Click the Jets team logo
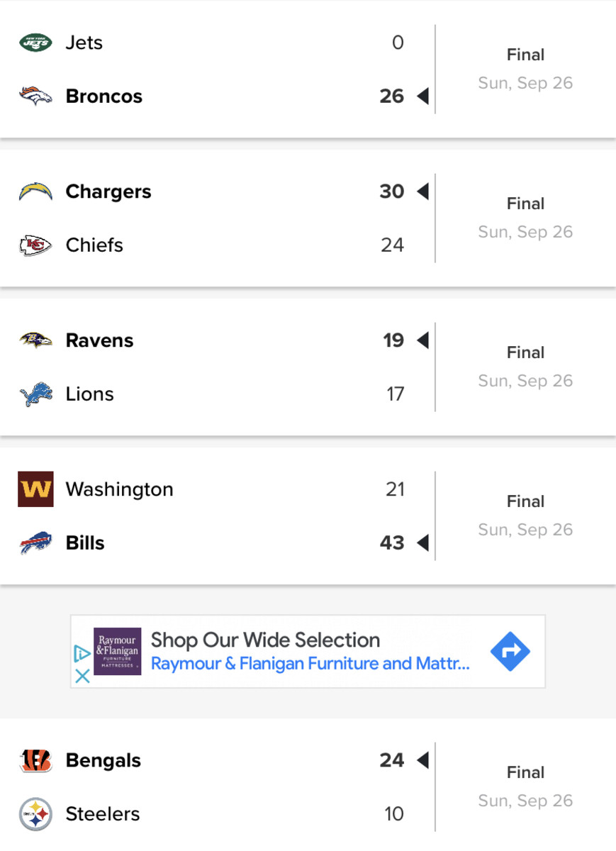The height and width of the screenshot is (851, 616). pyautogui.click(x=35, y=43)
